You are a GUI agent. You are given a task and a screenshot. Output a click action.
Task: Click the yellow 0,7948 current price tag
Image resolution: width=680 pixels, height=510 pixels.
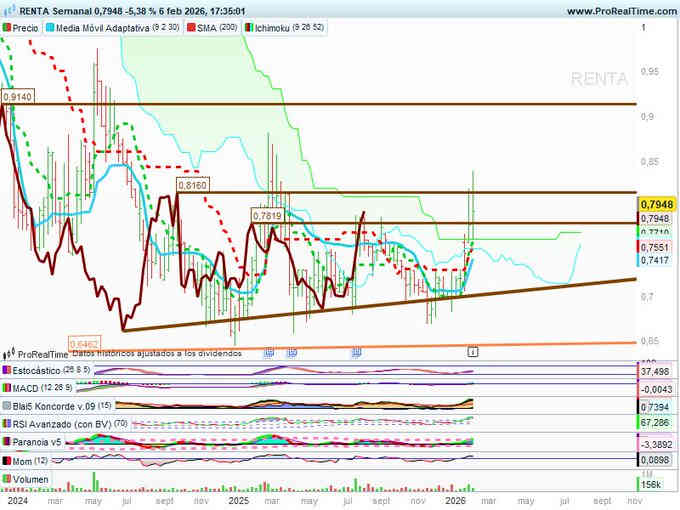click(655, 203)
